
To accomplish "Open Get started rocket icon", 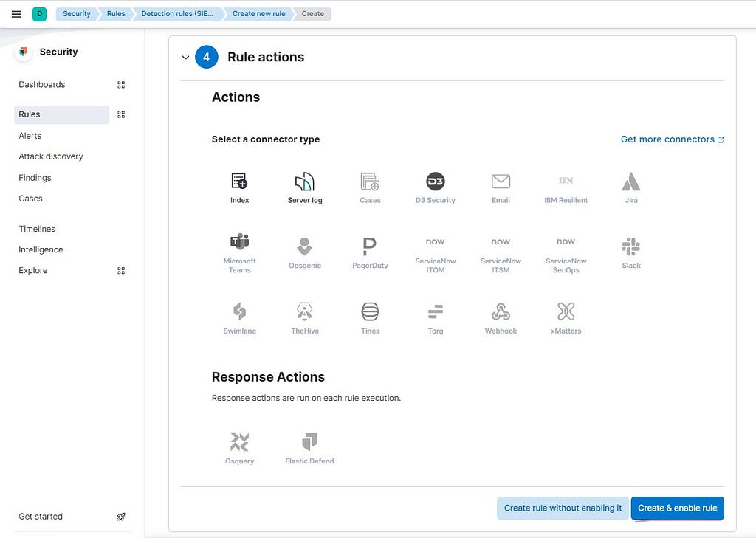I will [121, 517].
